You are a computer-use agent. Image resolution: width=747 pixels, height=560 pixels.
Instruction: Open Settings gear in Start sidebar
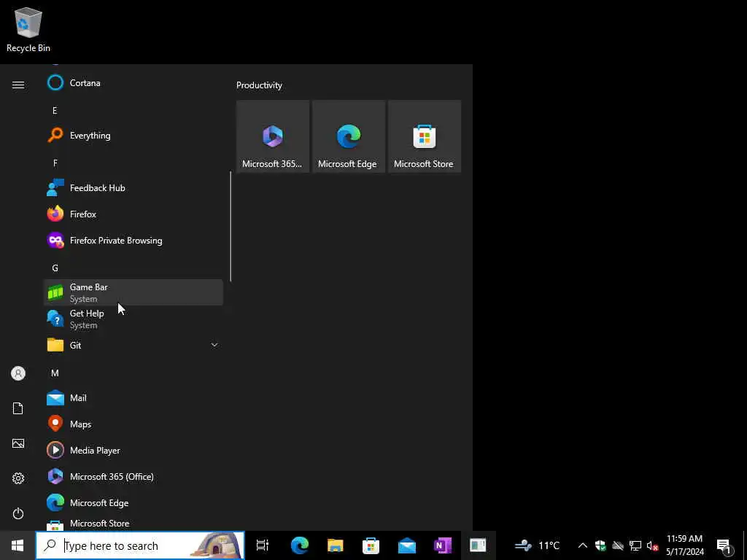(x=18, y=478)
